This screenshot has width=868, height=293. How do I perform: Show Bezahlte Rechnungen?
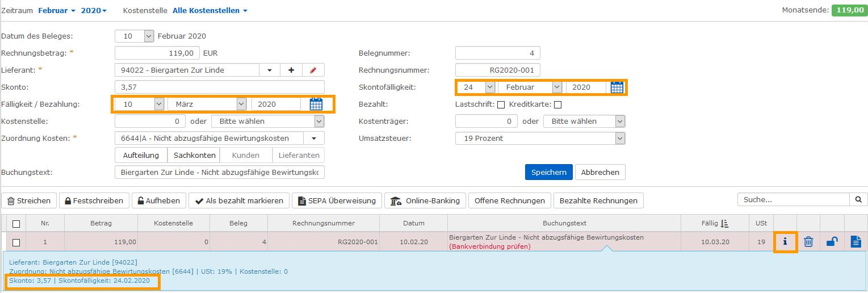click(598, 200)
